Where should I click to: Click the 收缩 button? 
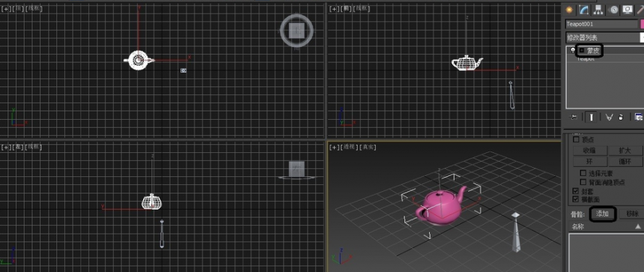coord(589,151)
